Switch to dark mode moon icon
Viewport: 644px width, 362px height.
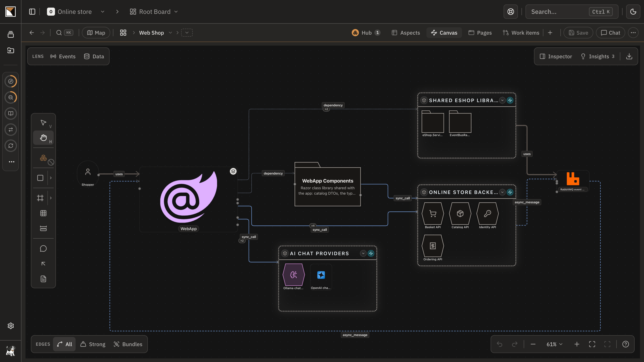[x=633, y=12]
